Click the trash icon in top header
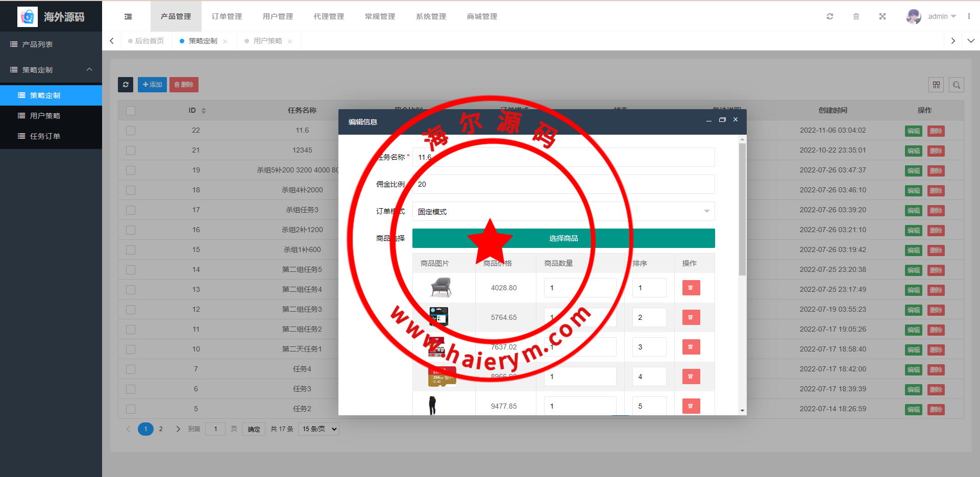 pos(856,16)
